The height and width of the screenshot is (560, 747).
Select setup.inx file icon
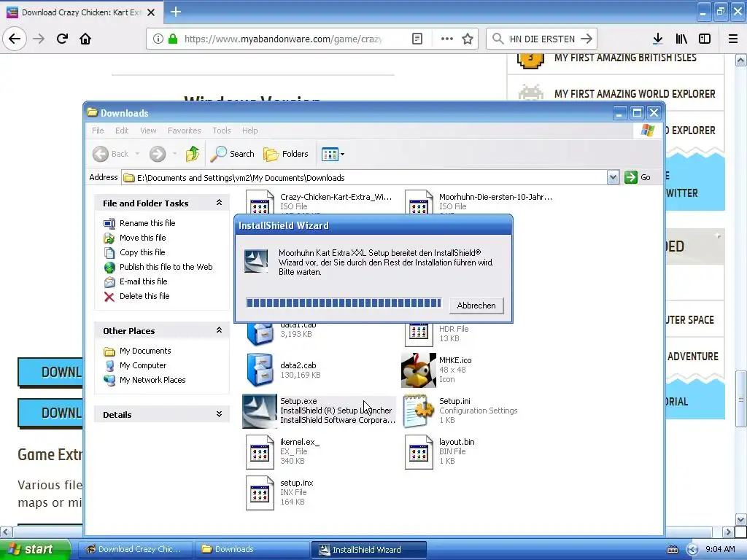[260, 493]
